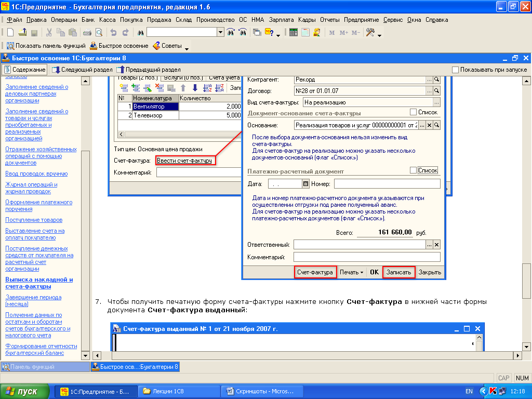Click the Содержание button in the tutorial window

pyautogui.click(x=24, y=70)
